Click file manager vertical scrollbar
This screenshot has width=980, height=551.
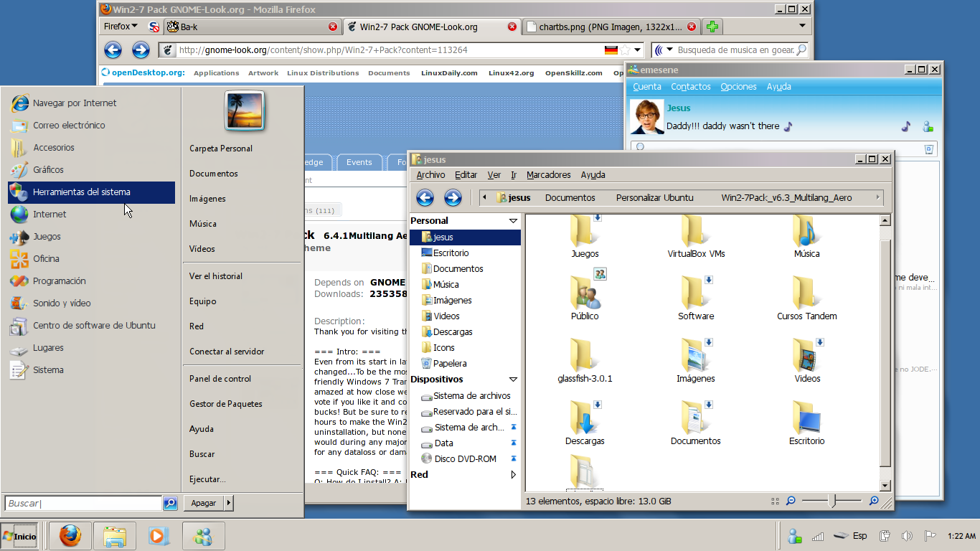[x=885, y=353]
